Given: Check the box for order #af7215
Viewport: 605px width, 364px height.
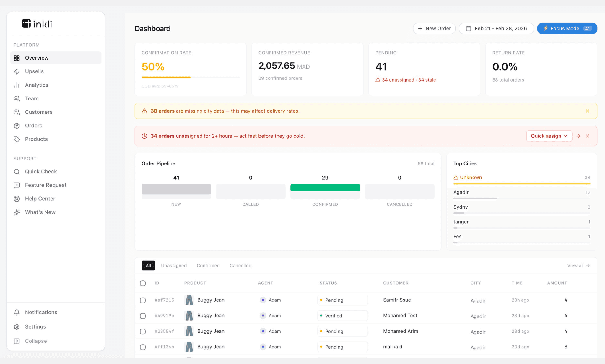Looking at the screenshot, I should 143,300.
